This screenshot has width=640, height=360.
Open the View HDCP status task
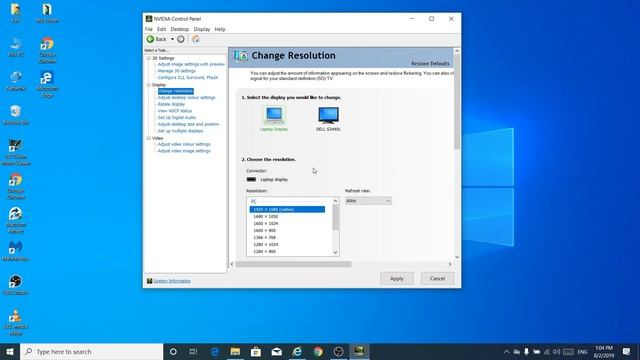175,111
